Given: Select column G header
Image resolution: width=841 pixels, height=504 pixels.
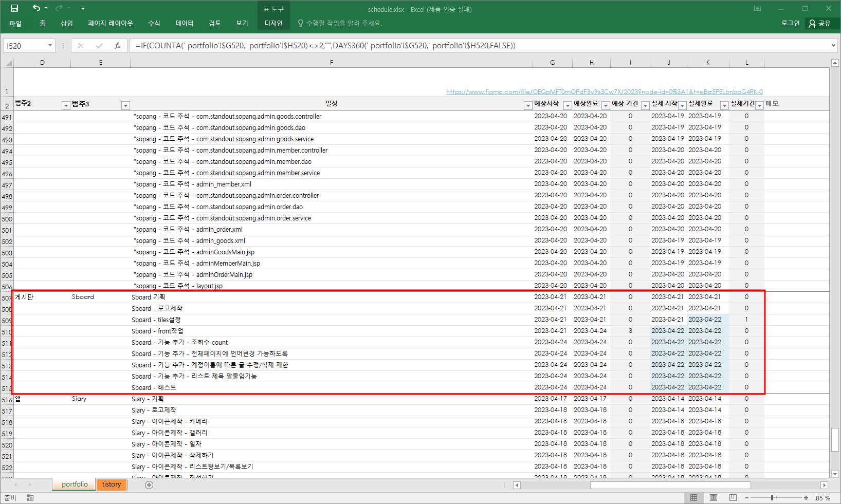Looking at the screenshot, I should point(553,63).
